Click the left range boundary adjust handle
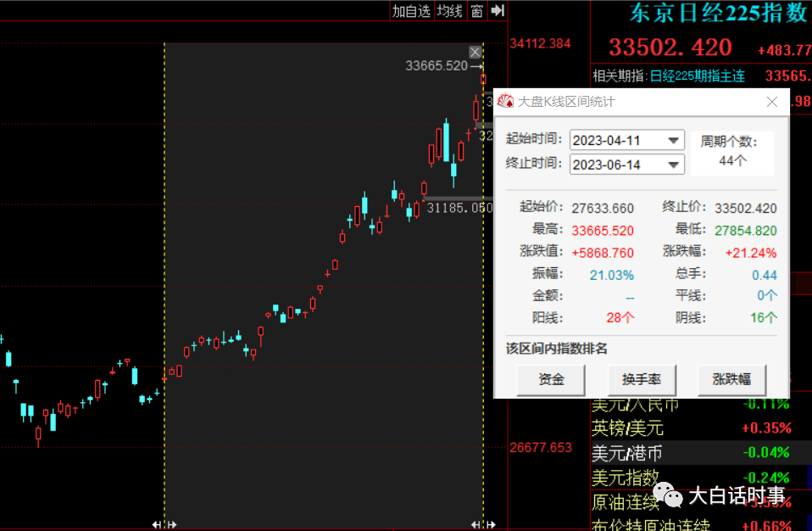Image resolution: width=812 pixels, height=531 pixels. point(164,524)
